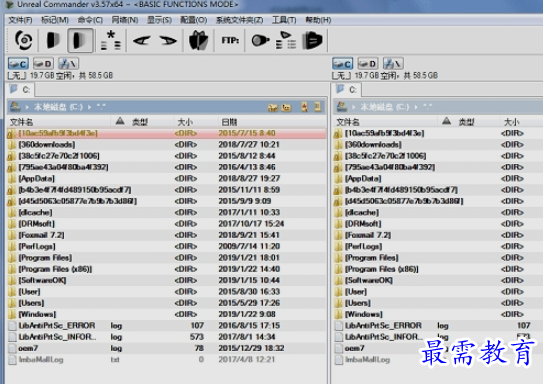This screenshot has width=543, height=384.
Task: Click the left arrow back toolbar icon
Action: (142, 41)
